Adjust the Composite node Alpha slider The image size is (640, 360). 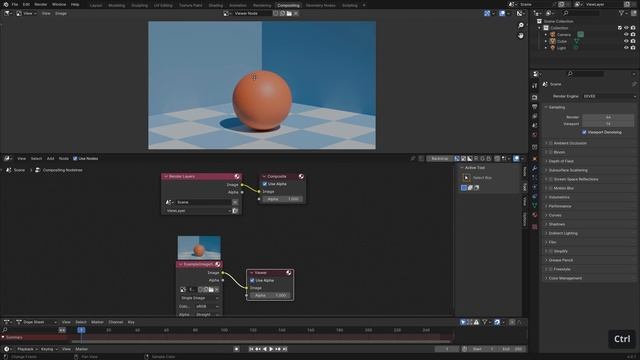pyautogui.click(x=282, y=199)
